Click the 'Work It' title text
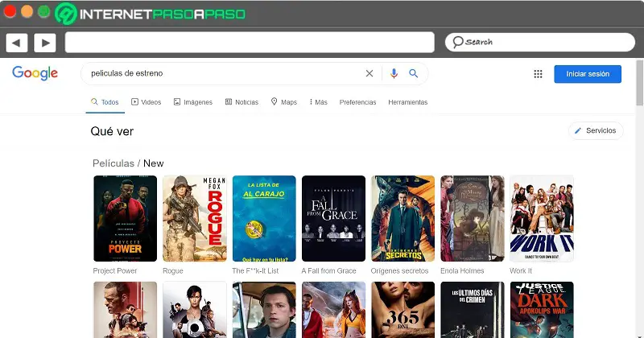Image resolution: width=644 pixels, height=338 pixels. coord(521,270)
